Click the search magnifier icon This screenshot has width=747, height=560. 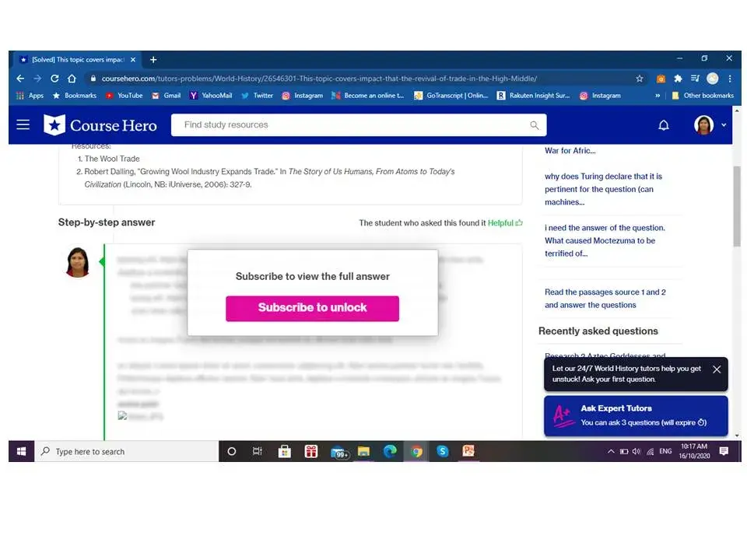point(534,125)
